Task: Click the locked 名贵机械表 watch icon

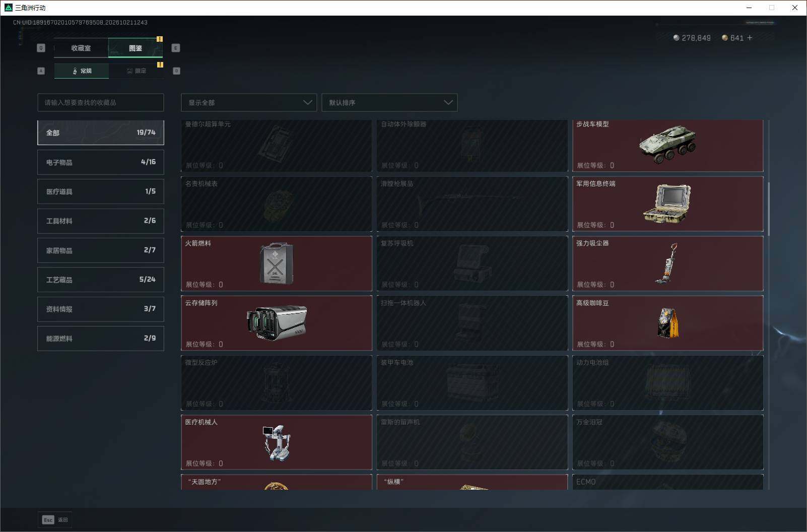Action: (x=277, y=206)
